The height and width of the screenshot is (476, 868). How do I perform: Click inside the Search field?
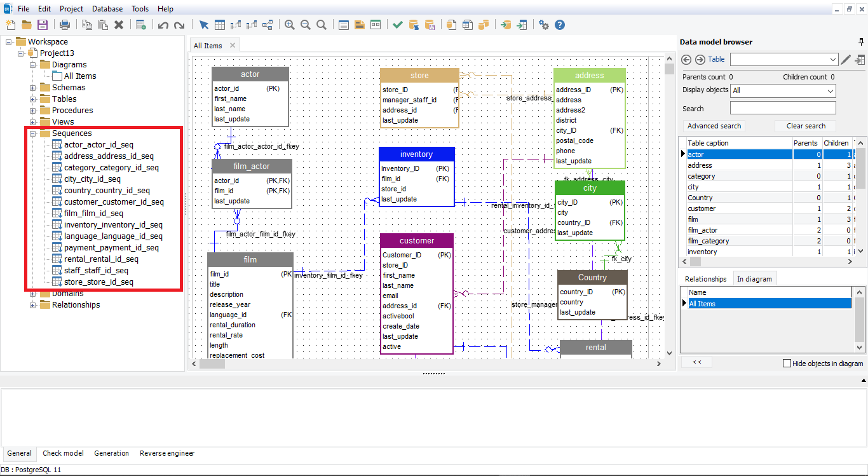coord(783,107)
